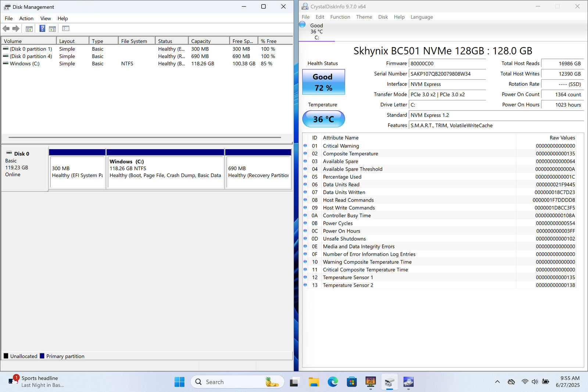Click the Available Spare Threshold attribute row

point(440,169)
